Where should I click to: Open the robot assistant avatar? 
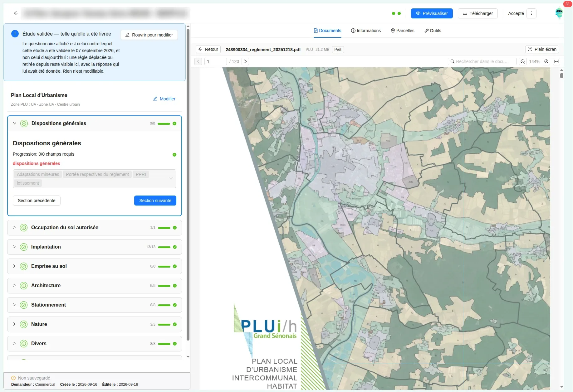click(x=559, y=13)
